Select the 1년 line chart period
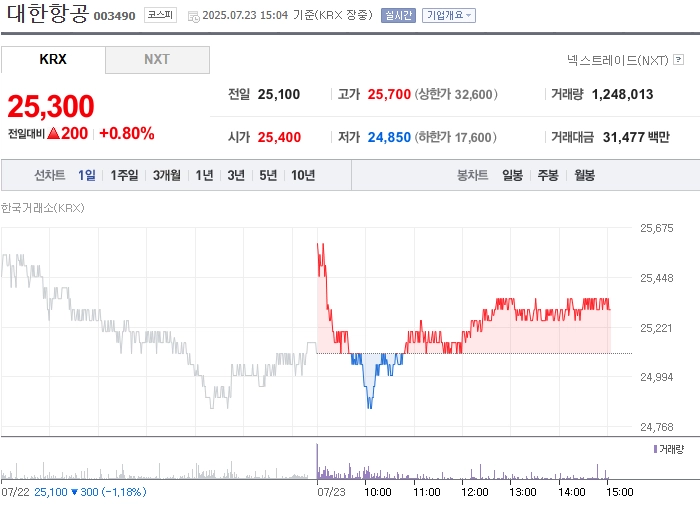 tap(204, 175)
